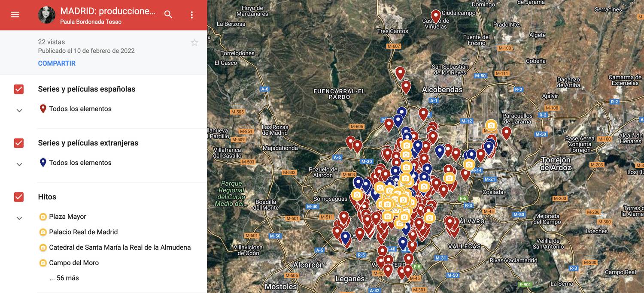Select 'Campo del Moro' in the Hitos list

(74, 263)
